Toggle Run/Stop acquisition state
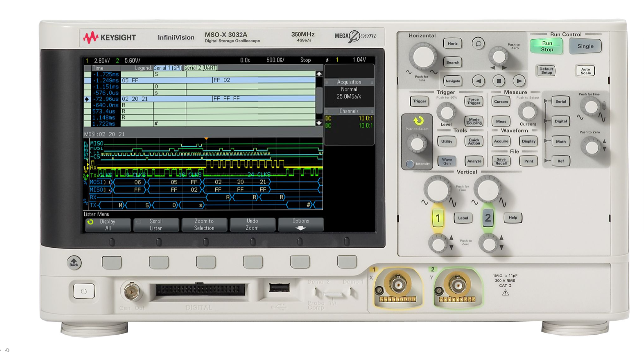Viewport: 644px width, 354px height. click(x=546, y=46)
